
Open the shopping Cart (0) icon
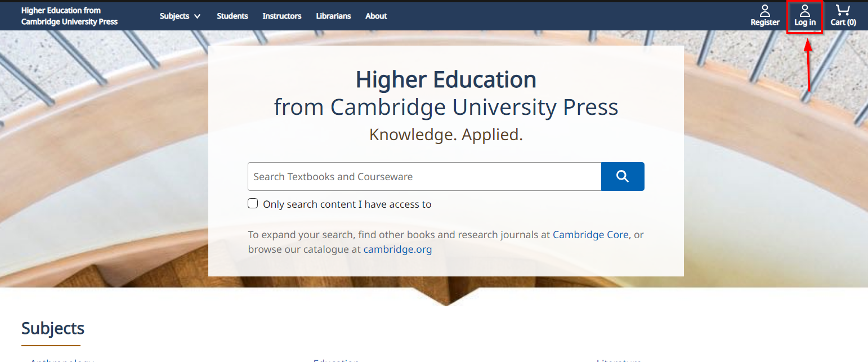point(843,10)
